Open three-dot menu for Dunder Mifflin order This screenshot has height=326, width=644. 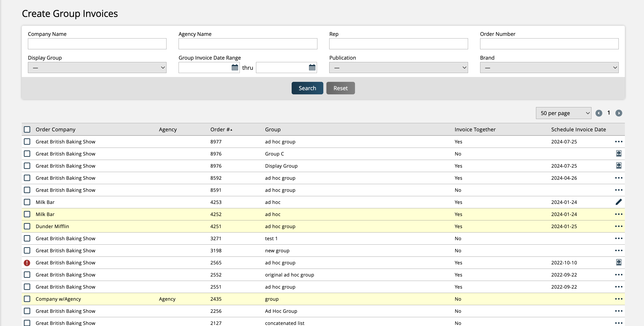click(618, 226)
